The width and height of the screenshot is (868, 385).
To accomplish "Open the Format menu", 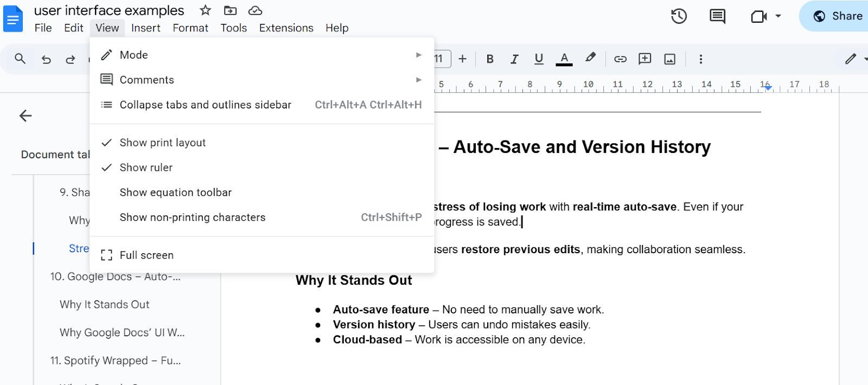I will point(190,28).
